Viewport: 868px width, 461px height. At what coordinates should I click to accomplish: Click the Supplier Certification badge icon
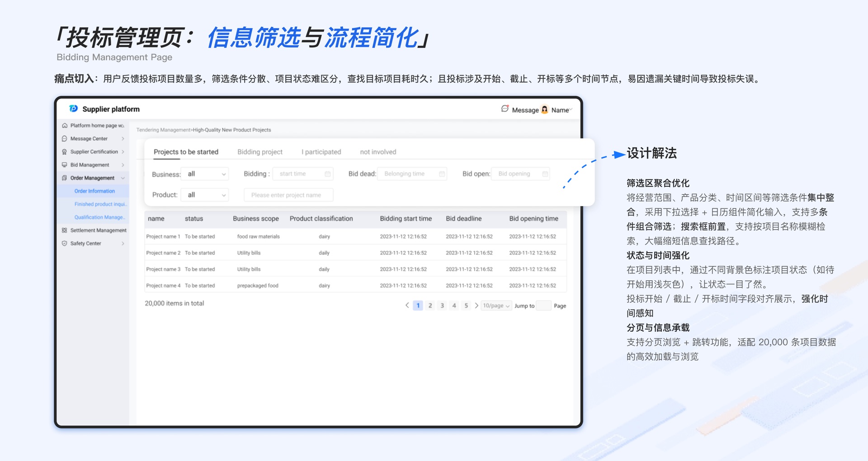click(64, 152)
